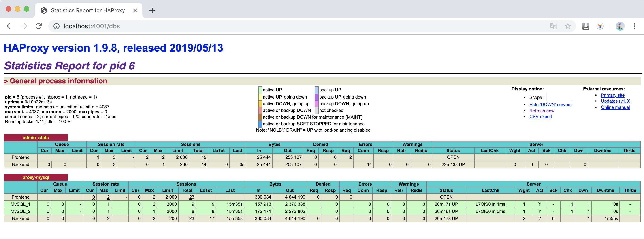Click L7OK/0 in 0ms LastChk value
The height and width of the screenshot is (239, 644).
point(490,211)
